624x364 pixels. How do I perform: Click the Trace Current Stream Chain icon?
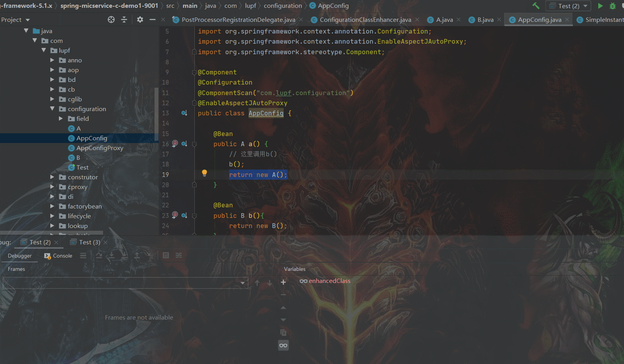coord(179,256)
